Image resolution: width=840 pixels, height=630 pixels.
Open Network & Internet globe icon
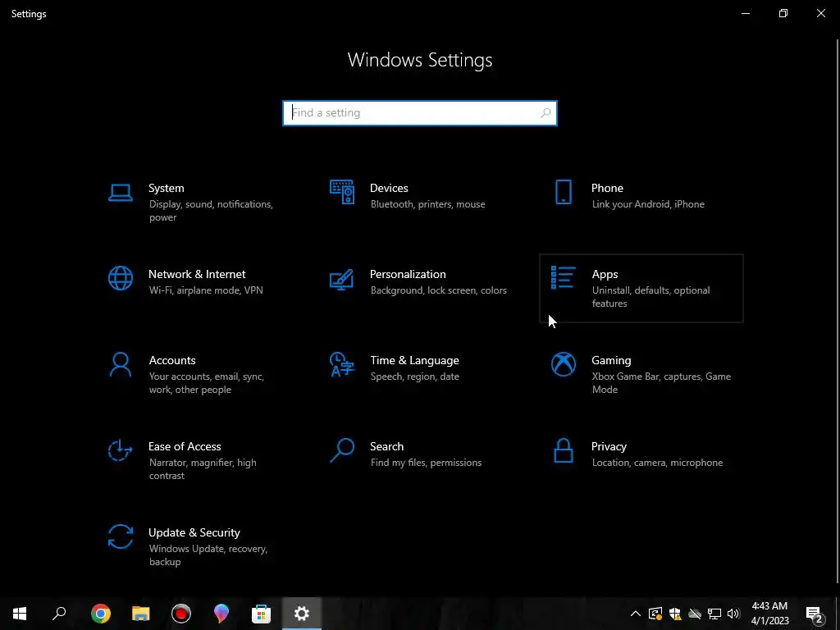click(120, 278)
